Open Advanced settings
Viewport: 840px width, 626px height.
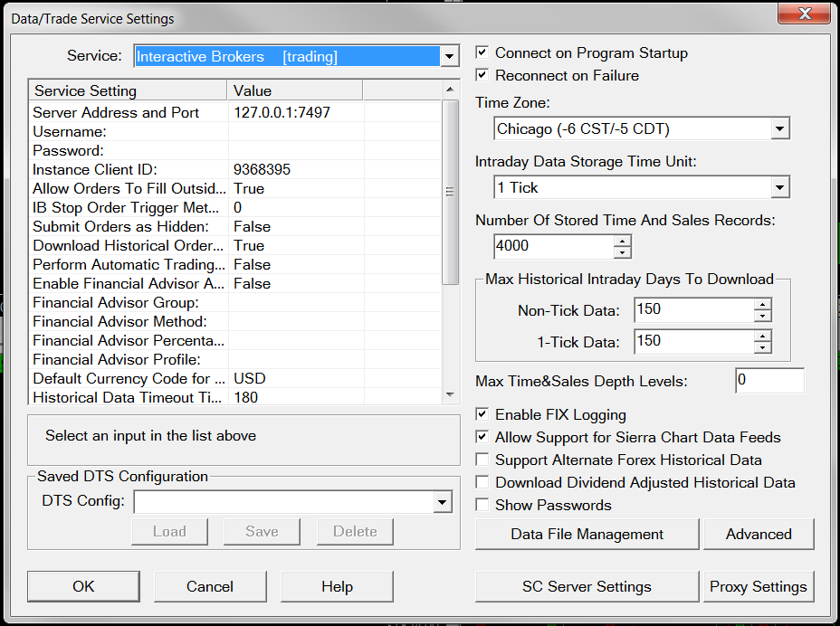(x=759, y=534)
